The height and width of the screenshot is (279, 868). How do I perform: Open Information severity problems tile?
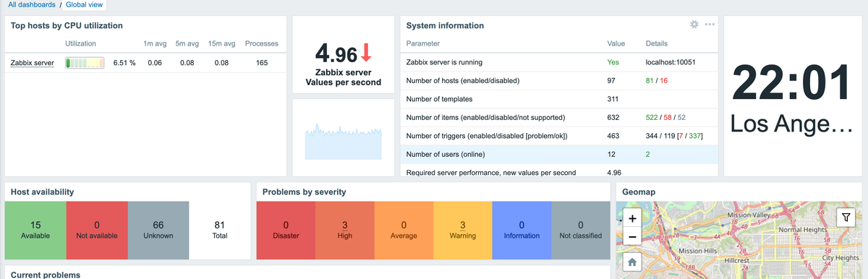coord(522,231)
